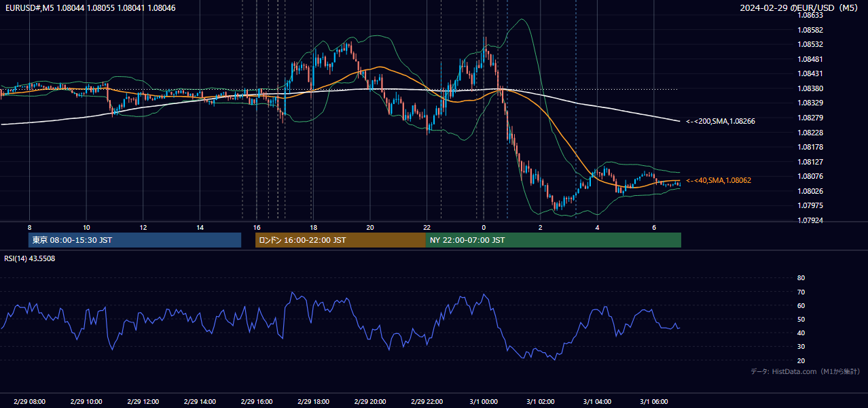The height and width of the screenshot is (408, 868).
Task: Click hour label 10 under the price chart
Action: pyautogui.click(x=86, y=227)
